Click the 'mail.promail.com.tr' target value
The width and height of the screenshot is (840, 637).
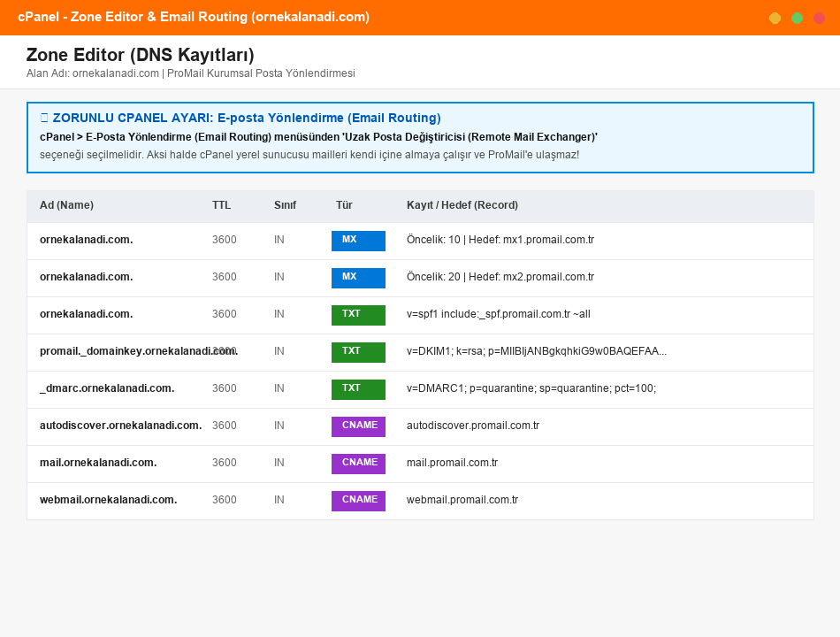click(452, 462)
